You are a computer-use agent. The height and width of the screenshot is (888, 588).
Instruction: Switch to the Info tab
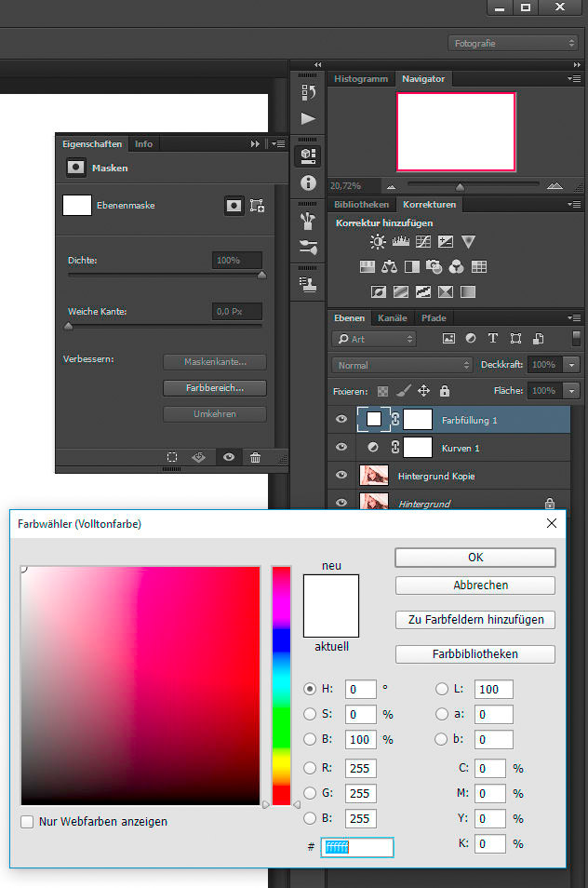tap(144, 144)
